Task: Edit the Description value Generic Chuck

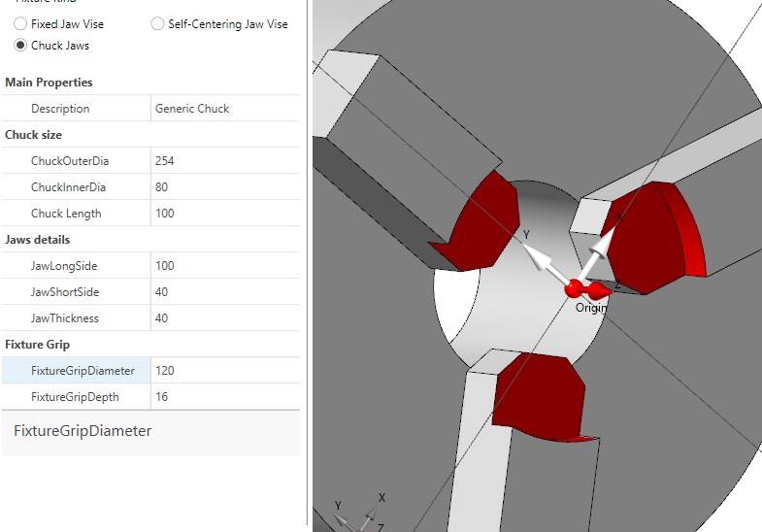Action: pyautogui.click(x=225, y=109)
